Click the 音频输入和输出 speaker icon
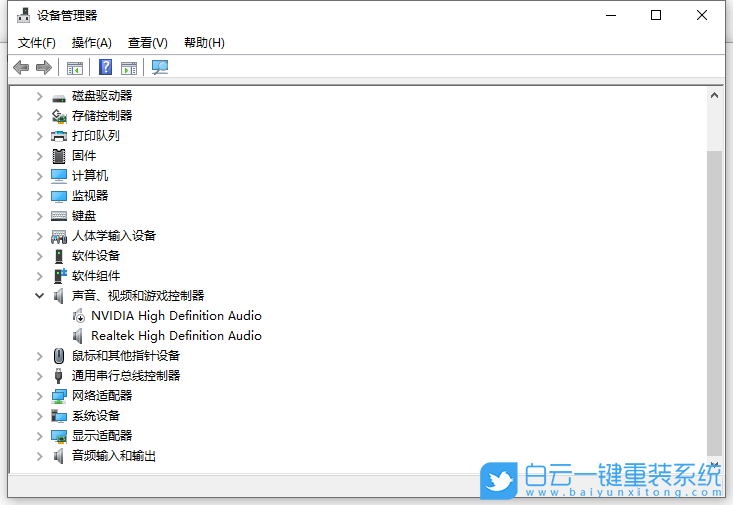 pyautogui.click(x=58, y=456)
